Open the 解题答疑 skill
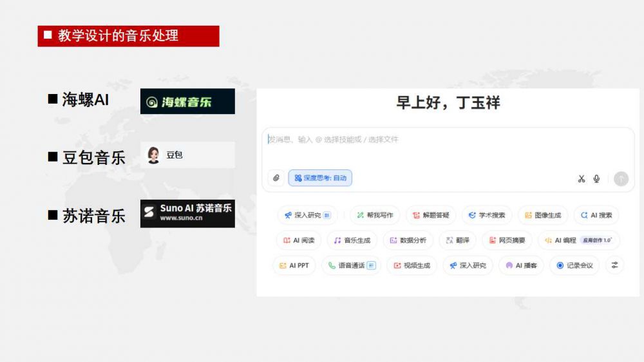The width and height of the screenshot is (644, 362). point(431,215)
